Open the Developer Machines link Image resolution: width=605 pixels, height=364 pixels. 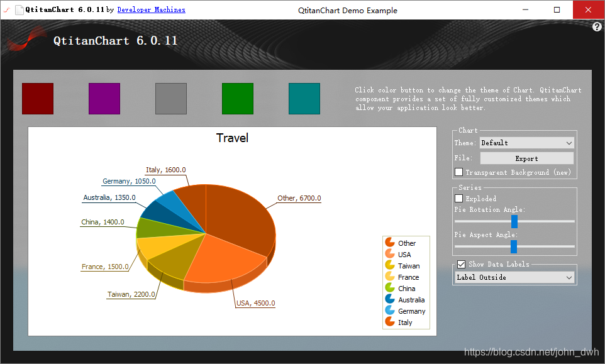pos(151,9)
